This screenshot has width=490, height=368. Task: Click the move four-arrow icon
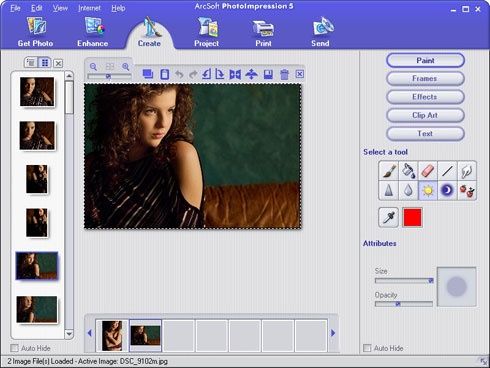(251, 74)
